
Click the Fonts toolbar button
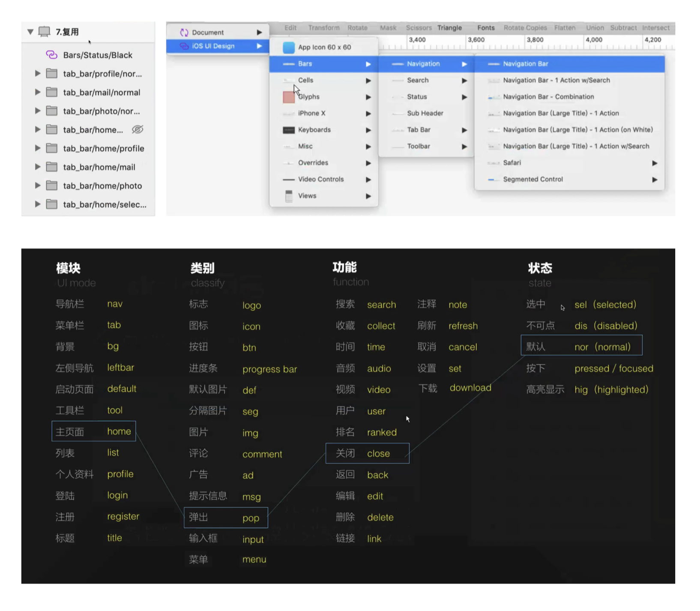point(486,28)
